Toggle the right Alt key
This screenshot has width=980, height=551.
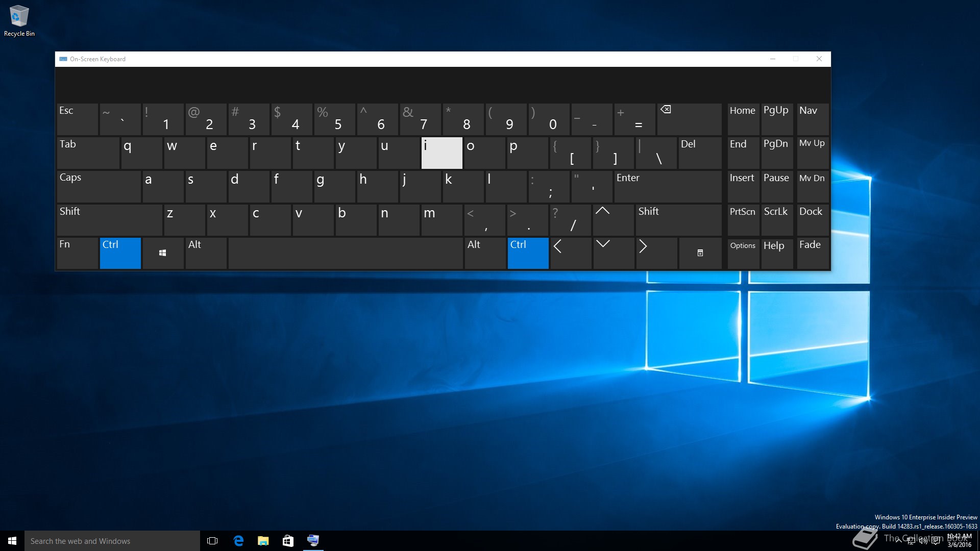[485, 253]
